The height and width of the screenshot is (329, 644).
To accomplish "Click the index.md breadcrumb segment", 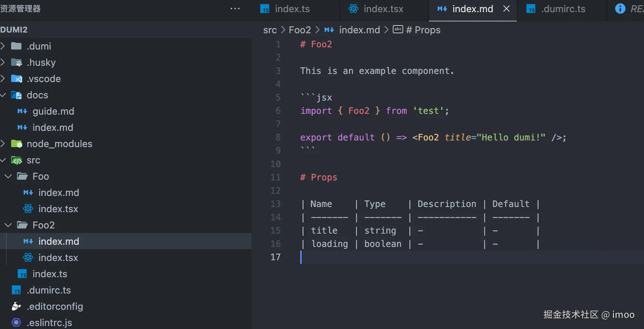I will [x=359, y=30].
